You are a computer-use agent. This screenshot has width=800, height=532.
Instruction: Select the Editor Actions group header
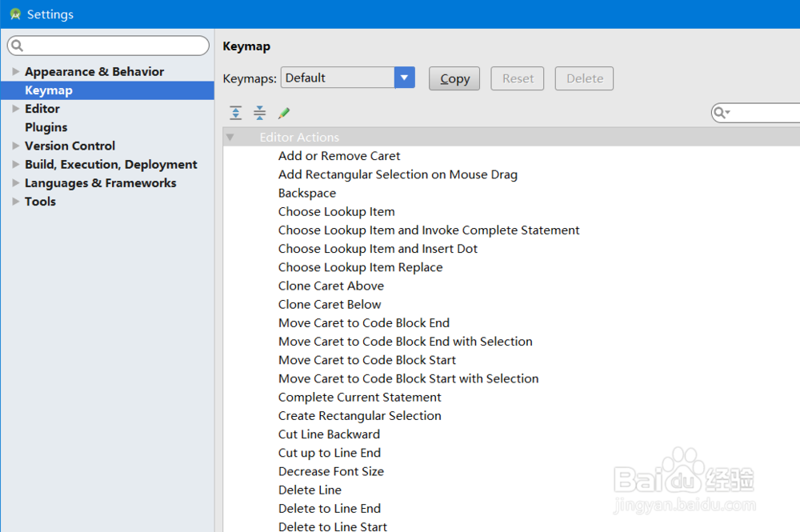pos(511,138)
